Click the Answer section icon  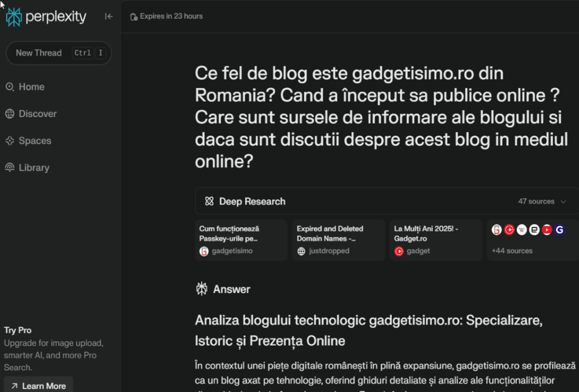pos(202,288)
